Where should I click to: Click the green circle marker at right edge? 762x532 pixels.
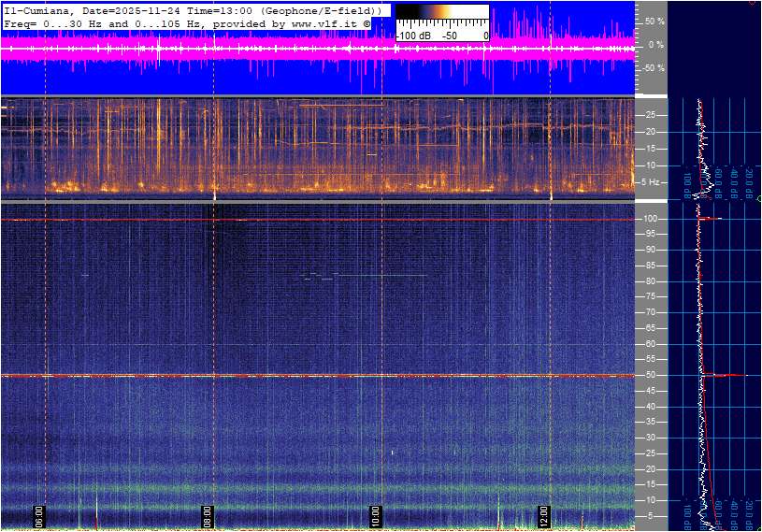click(x=758, y=198)
